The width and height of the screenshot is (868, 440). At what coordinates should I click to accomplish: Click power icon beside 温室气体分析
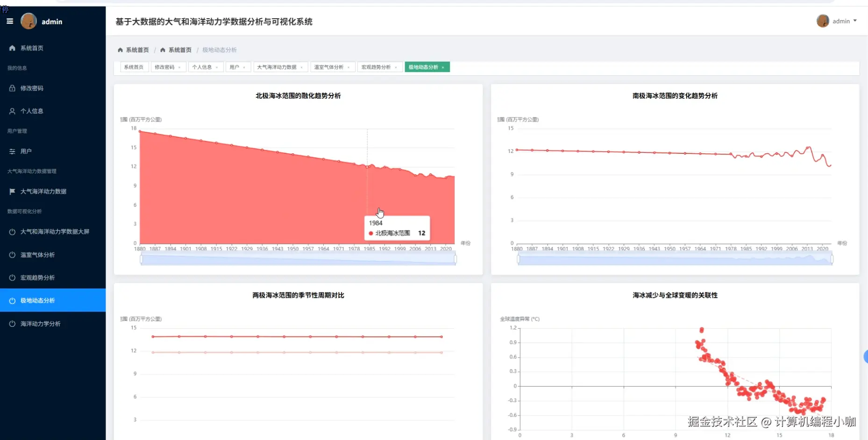coord(12,255)
